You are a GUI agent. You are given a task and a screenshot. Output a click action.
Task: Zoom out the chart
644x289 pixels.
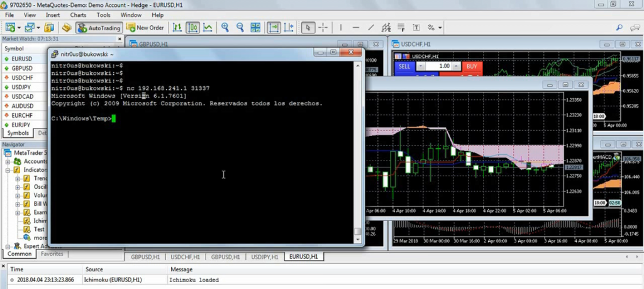coord(240,28)
